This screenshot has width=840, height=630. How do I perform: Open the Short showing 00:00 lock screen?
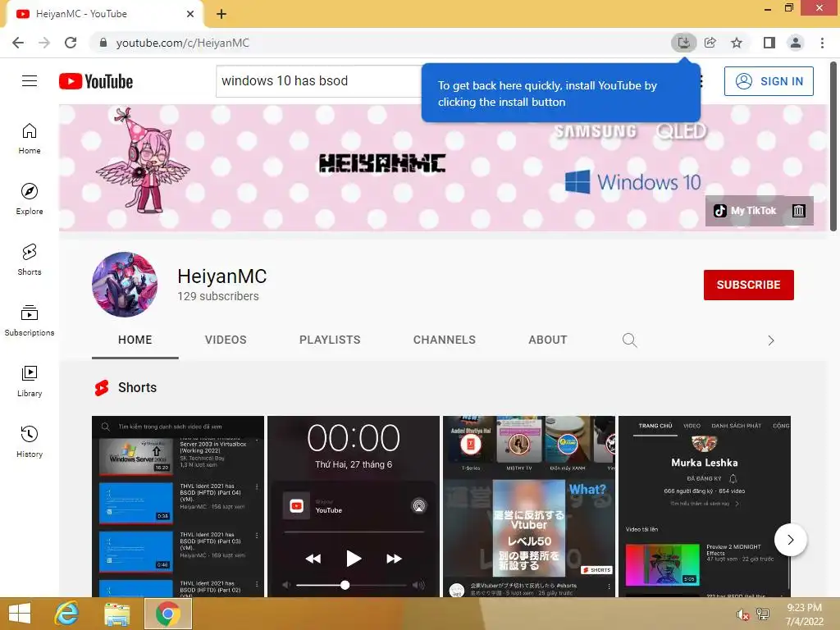pyautogui.click(x=354, y=506)
